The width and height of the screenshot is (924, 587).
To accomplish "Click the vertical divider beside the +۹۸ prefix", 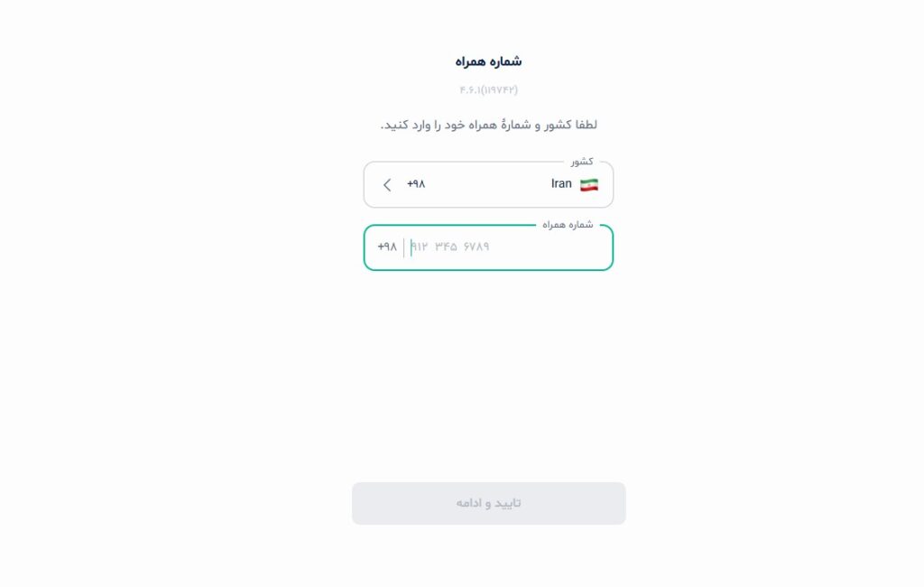I will coord(403,247).
